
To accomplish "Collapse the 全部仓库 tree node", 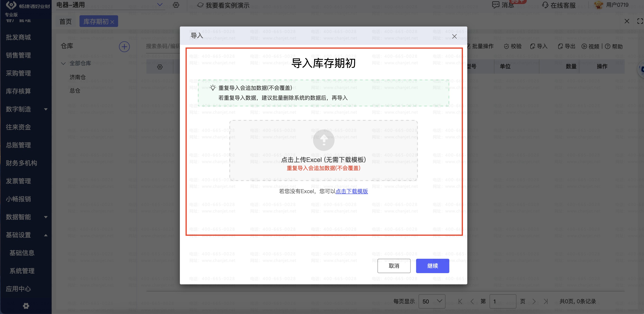I will 63,64.
